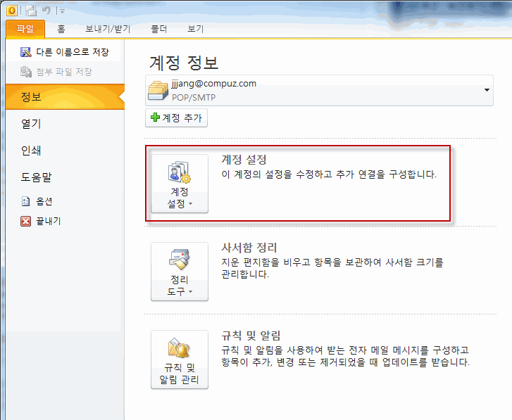
Task: Click the 다른 이름으로 저장 icon
Action: tap(26, 52)
